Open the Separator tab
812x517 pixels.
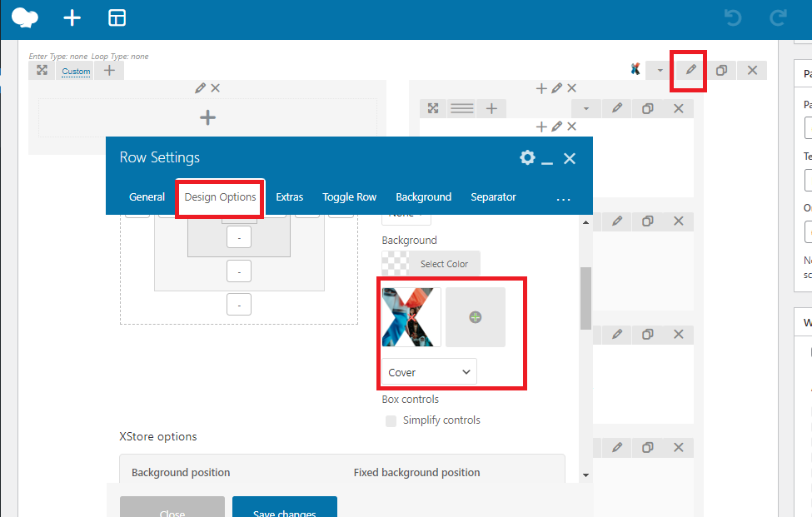coord(494,196)
